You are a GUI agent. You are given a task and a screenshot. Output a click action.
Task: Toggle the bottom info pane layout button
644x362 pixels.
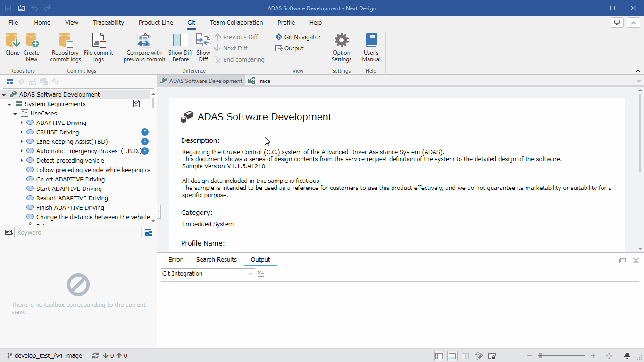click(x=452, y=356)
